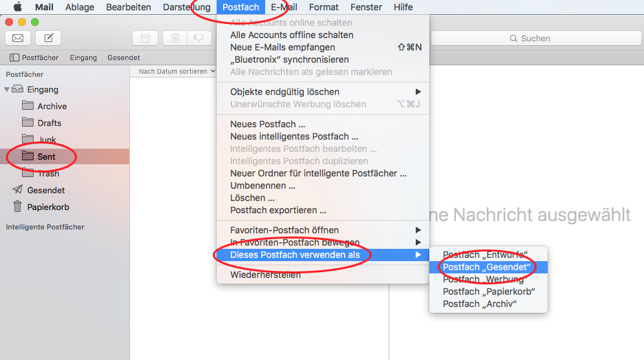
Task: Open the compose new message icon
Action: [48, 38]
